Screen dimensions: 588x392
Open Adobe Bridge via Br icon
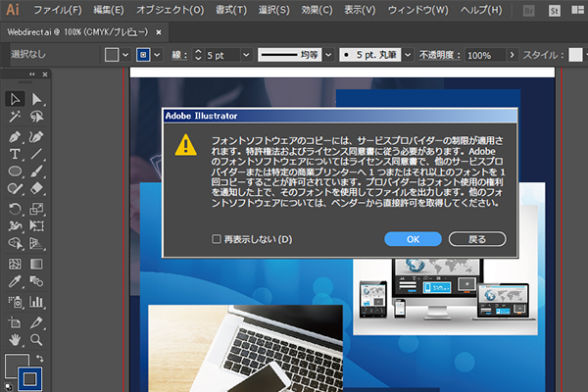(529, 11)
